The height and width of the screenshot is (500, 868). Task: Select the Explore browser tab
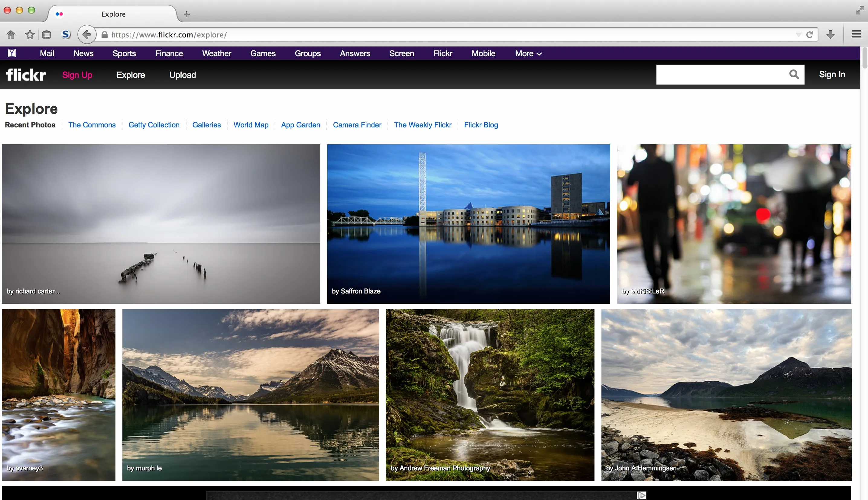(113, 14)
